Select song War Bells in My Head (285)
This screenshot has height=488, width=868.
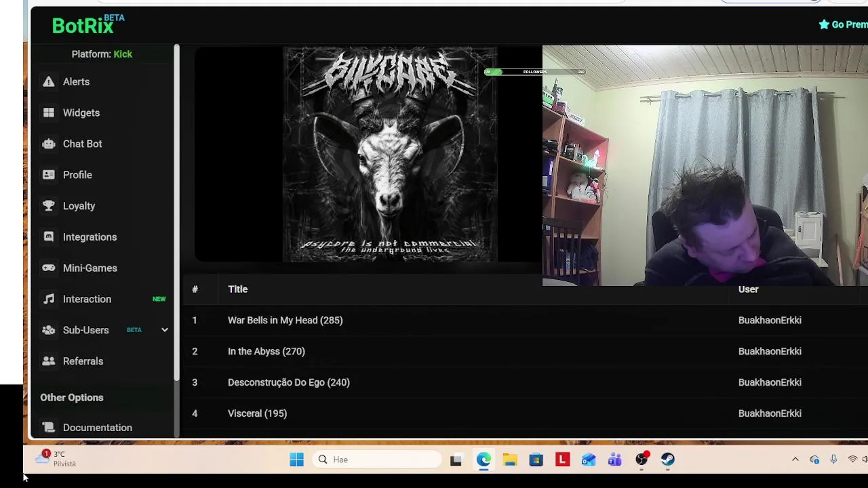[285, 321]
